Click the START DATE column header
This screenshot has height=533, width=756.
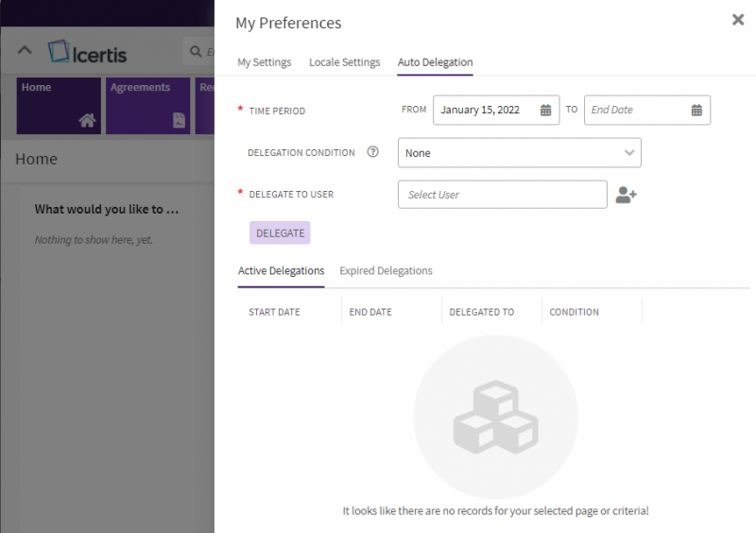274,312
